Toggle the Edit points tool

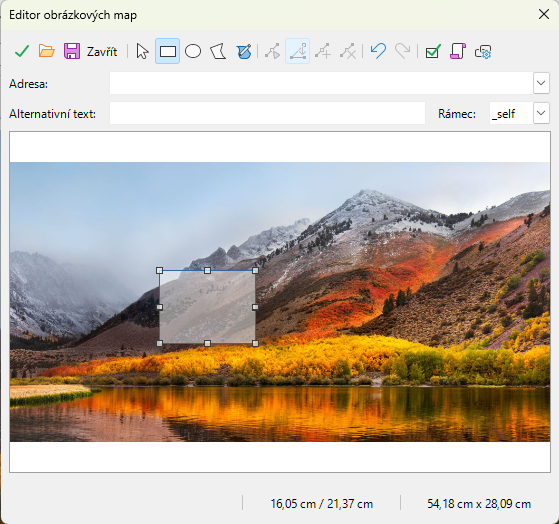(272, 51)
